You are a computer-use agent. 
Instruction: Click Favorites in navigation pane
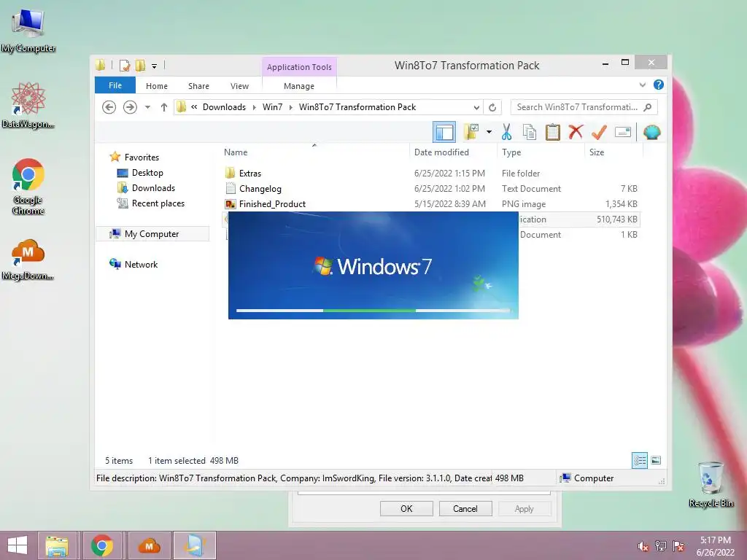[x=142, y=157]
